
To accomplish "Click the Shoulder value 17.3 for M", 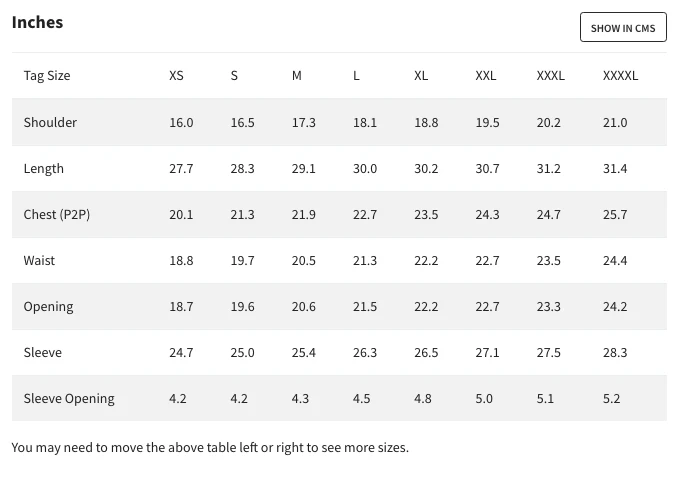I will 304,122.
